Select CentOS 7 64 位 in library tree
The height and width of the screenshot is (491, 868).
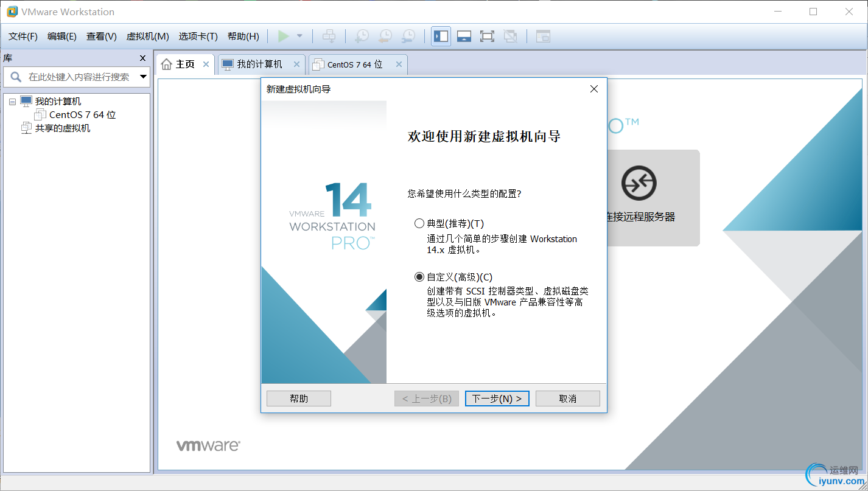[83, 115]
